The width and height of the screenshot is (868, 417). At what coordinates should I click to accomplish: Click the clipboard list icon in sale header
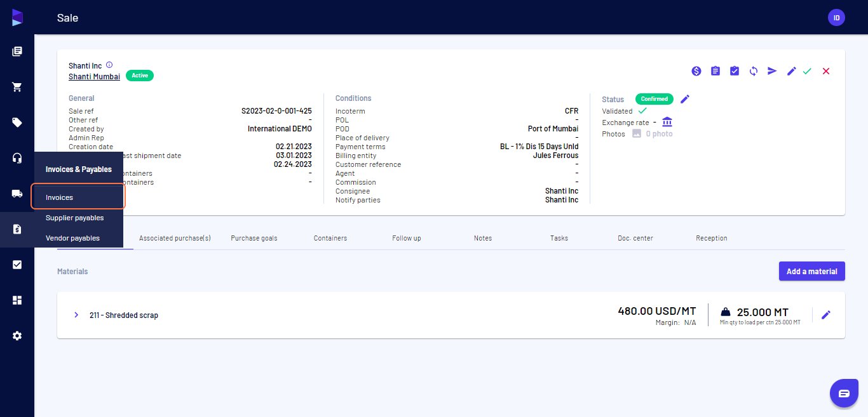[x=715, y=71]
